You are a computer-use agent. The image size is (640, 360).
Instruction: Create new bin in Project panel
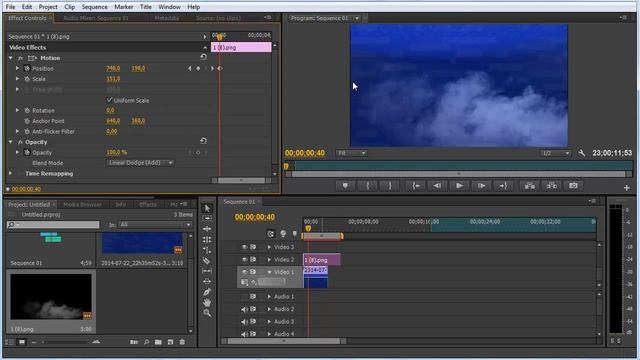[158, 342]
